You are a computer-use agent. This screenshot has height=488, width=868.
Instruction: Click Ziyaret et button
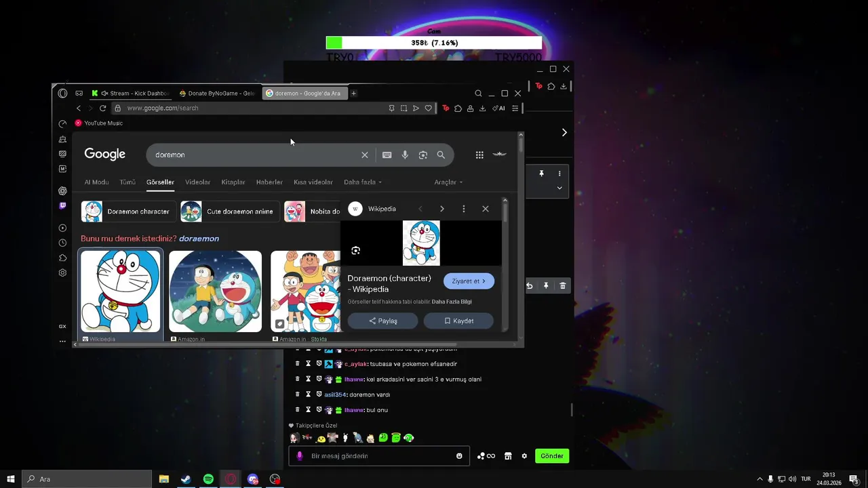pos(469,281)
